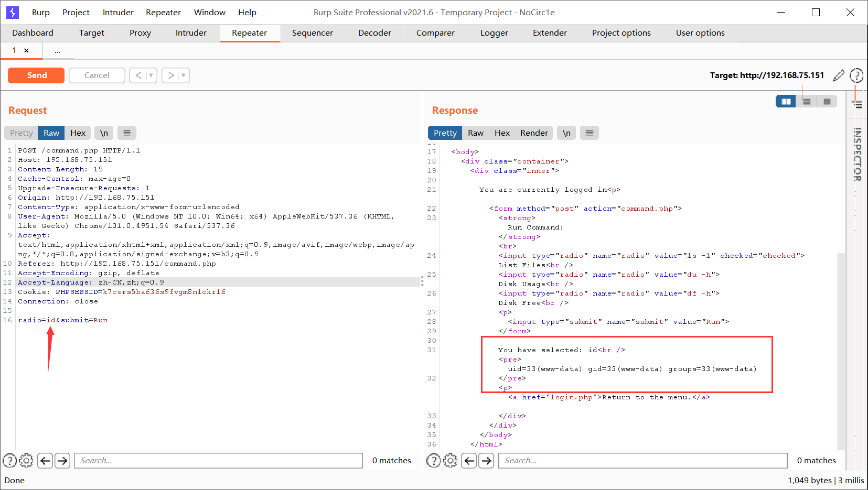Click the response pane vertical scrollbar
868x490 pixels.
pos(841,351)
